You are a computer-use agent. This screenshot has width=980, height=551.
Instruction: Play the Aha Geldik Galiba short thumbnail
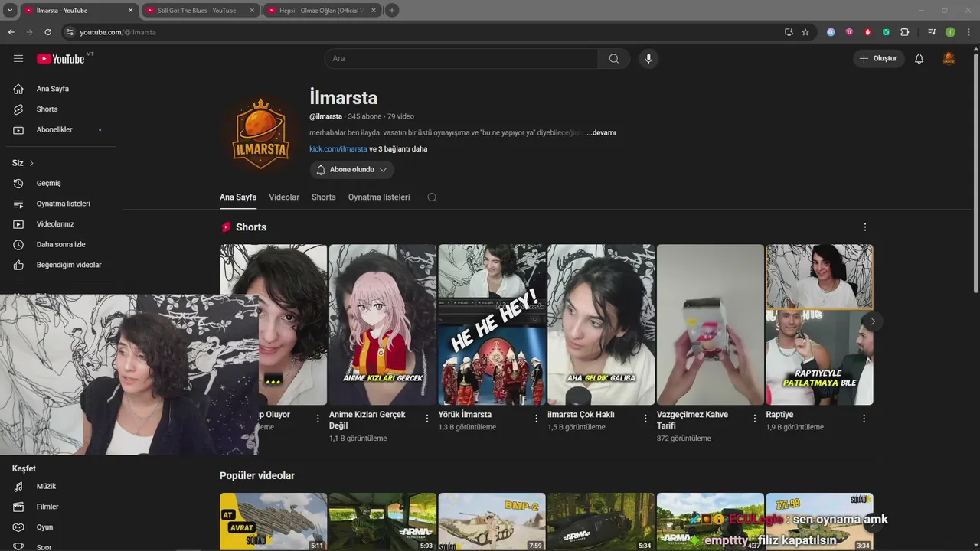click(601, 324)
